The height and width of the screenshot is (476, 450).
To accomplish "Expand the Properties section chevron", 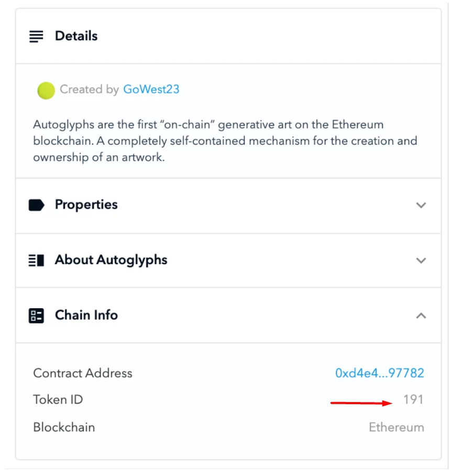I will click(x=421, y=205).
